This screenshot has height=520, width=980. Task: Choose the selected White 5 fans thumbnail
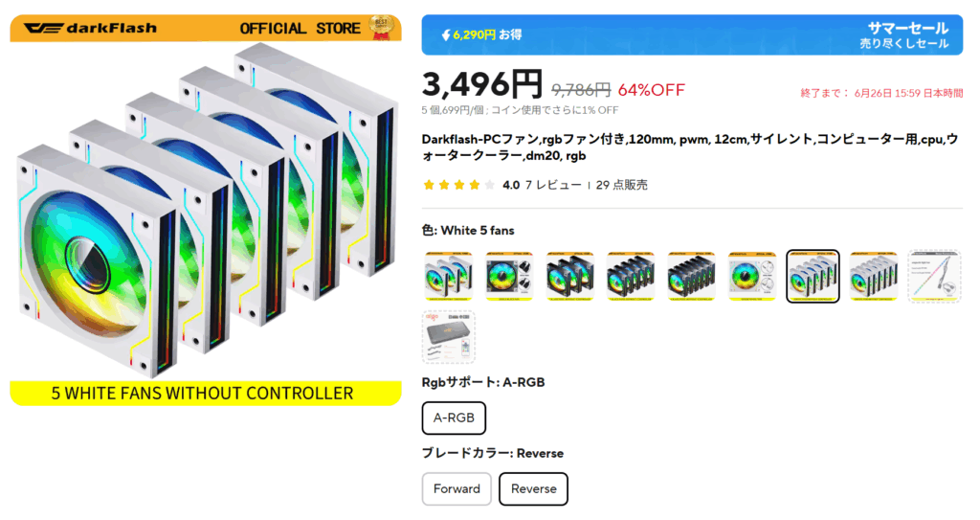(x=813, y=276)
